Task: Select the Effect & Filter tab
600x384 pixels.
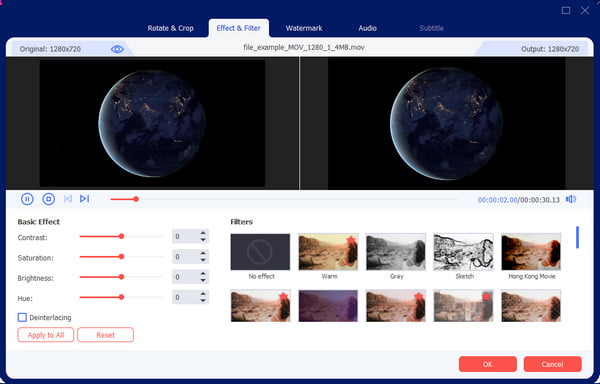Action: pos(238,28)
